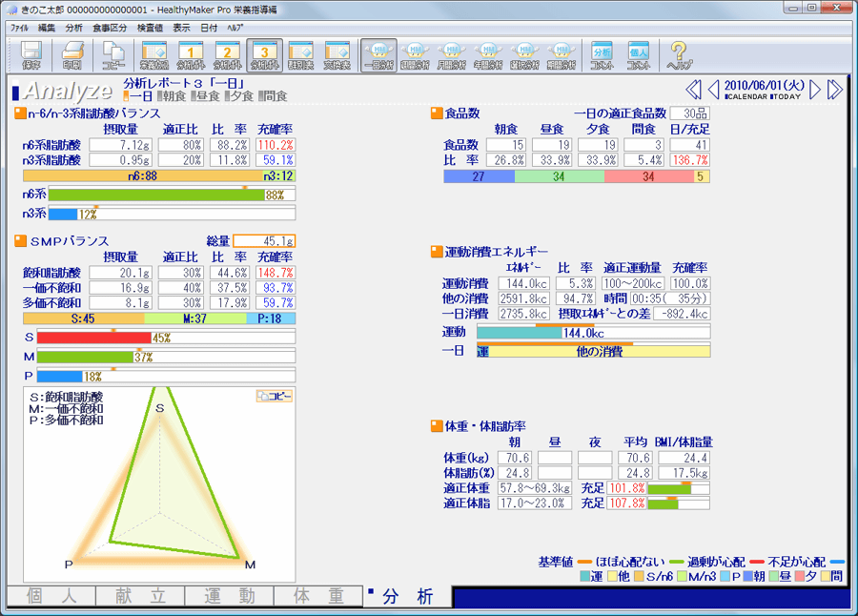Select 一日分析 daily analysis icon

click(378, 55)
